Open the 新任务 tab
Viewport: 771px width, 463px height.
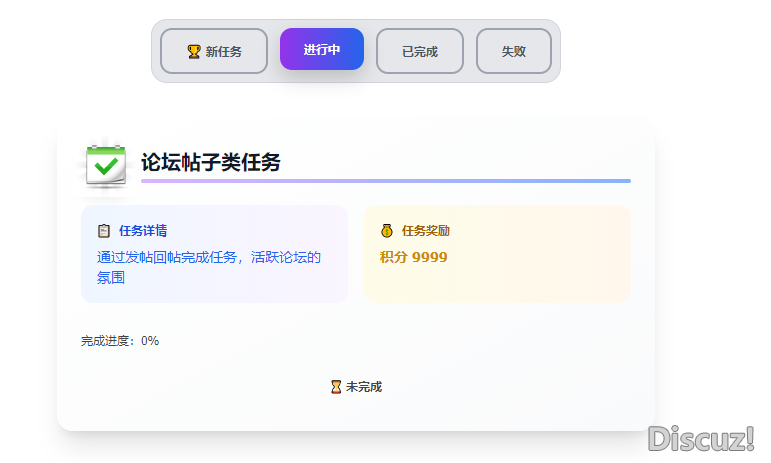(214, 51)
